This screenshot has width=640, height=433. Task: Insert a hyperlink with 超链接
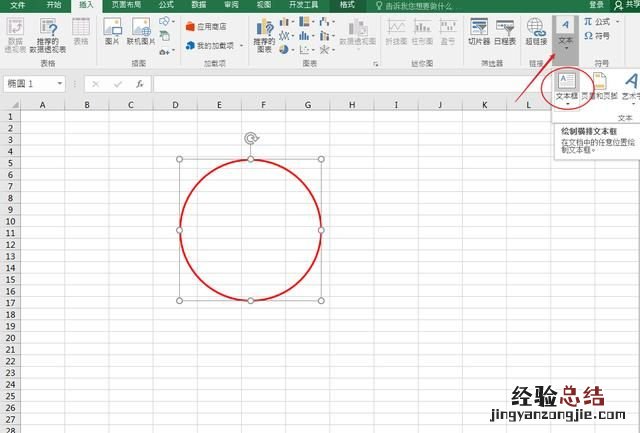tap(536, 31)
